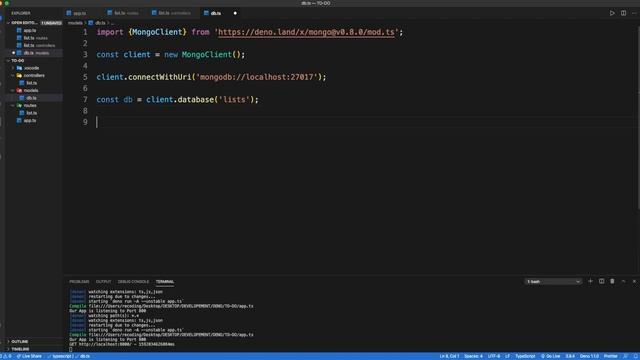This screenshot has height=360, width=640.
Task: Open errors and warnings count in status bar
Action: pos(7,356)
